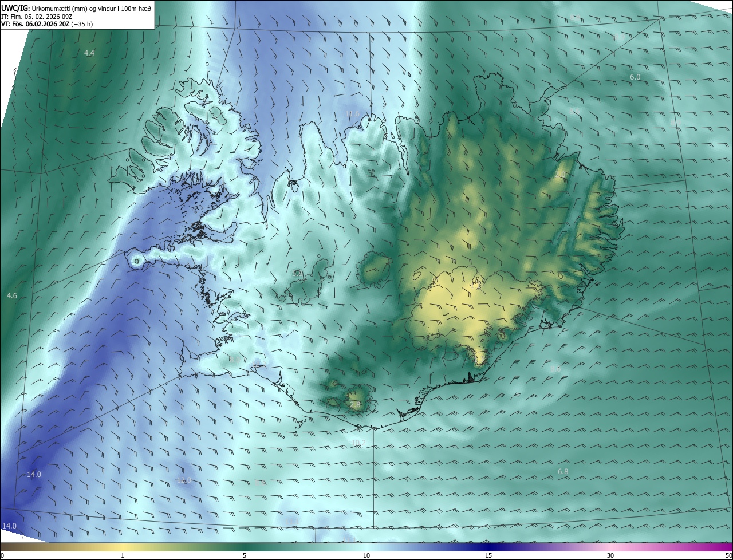Click the colour scale legend bar

point(366,547)
